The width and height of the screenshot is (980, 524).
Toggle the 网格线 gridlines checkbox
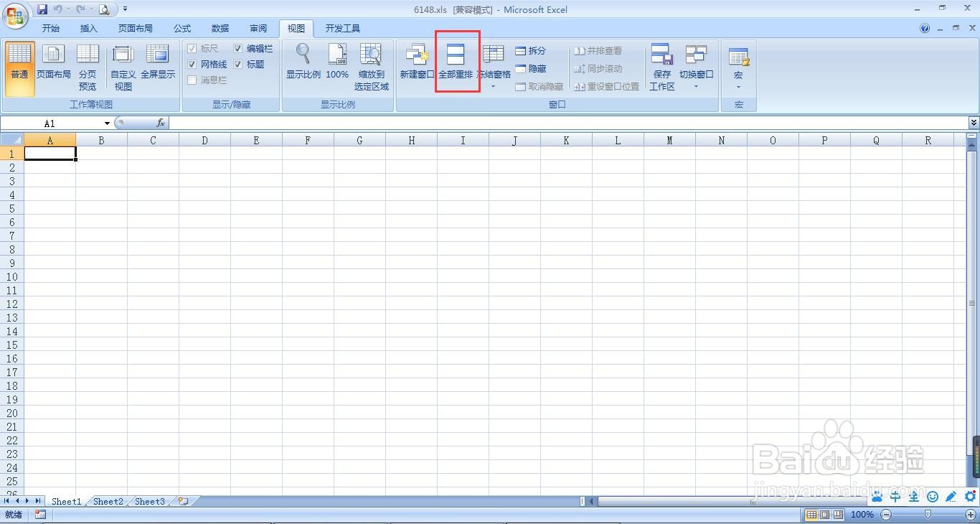(192, 65)
